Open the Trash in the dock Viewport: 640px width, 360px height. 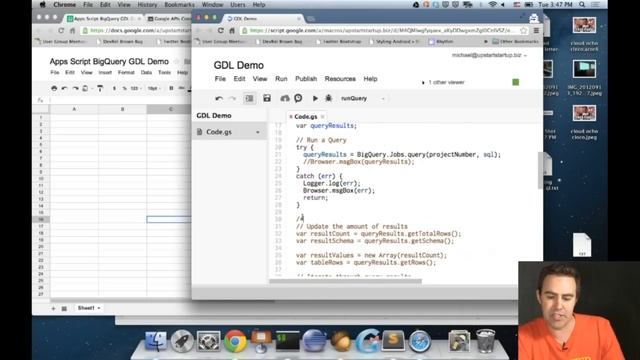click(x=485, y=341)
